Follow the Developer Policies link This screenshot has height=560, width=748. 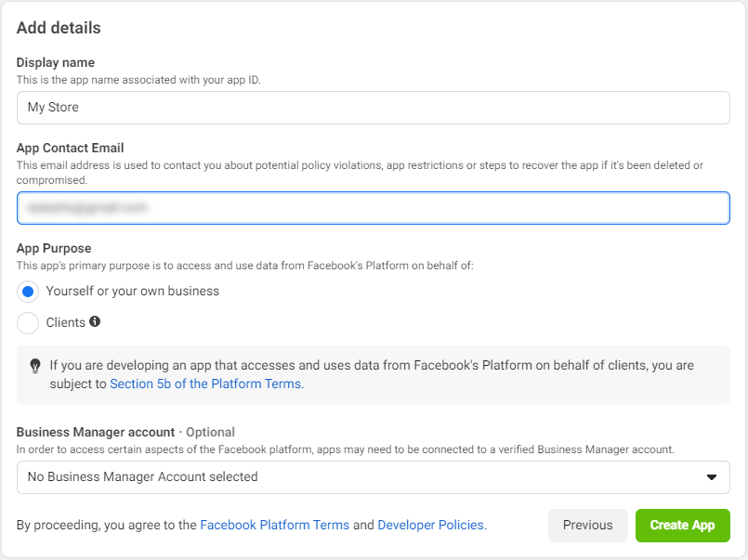pyautogui.click(x=430, y=526)
